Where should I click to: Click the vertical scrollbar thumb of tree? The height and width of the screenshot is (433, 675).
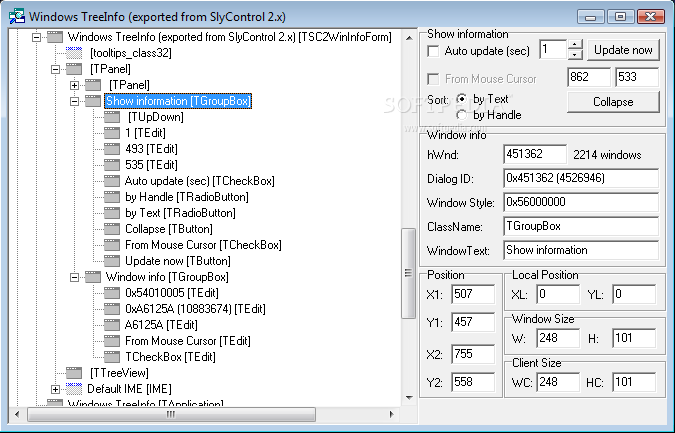coord(408,273)
